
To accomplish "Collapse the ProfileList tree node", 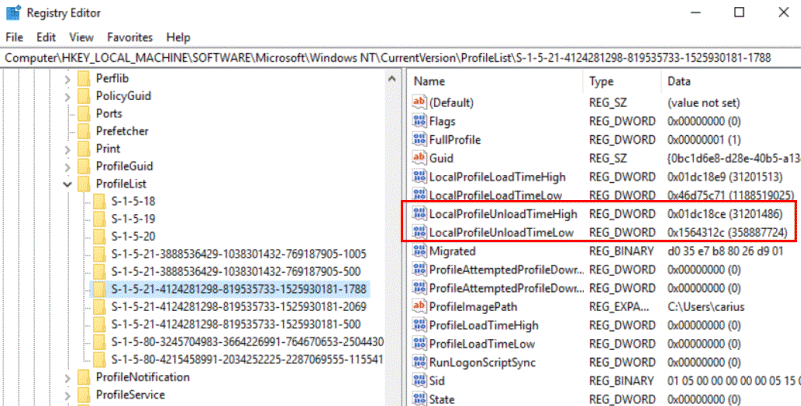I will [x=66, y=184].
